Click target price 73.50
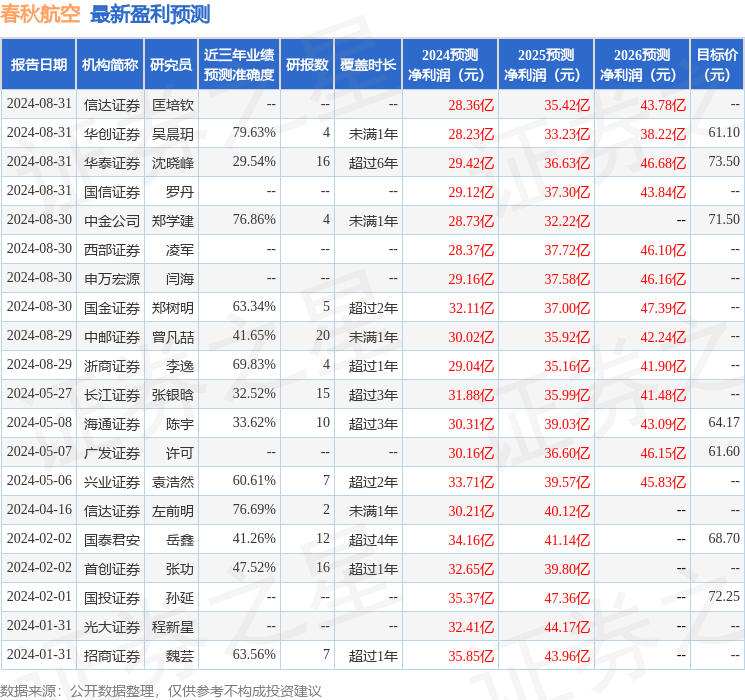This screenshot has width=745, height=700. coord(724,162)
